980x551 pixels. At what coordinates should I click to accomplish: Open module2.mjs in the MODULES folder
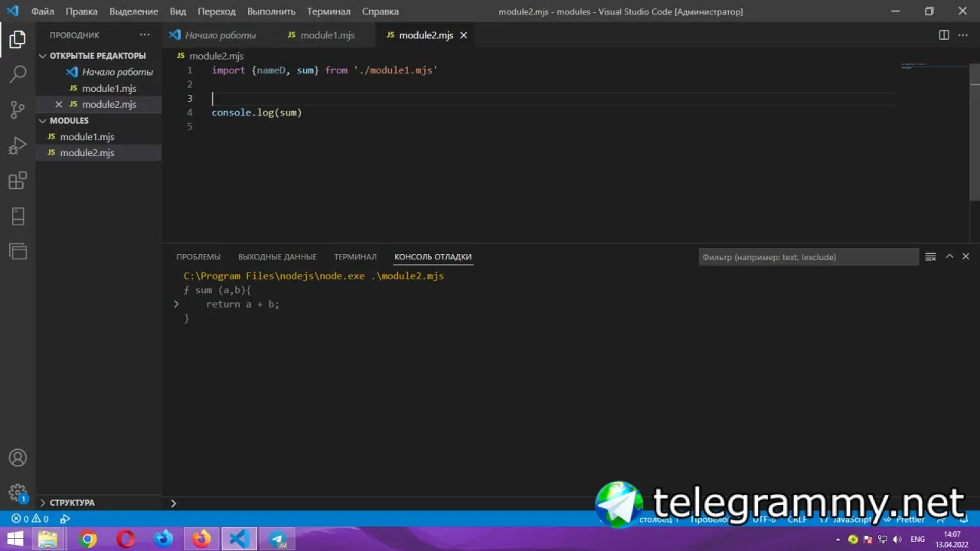coord(99,153)
